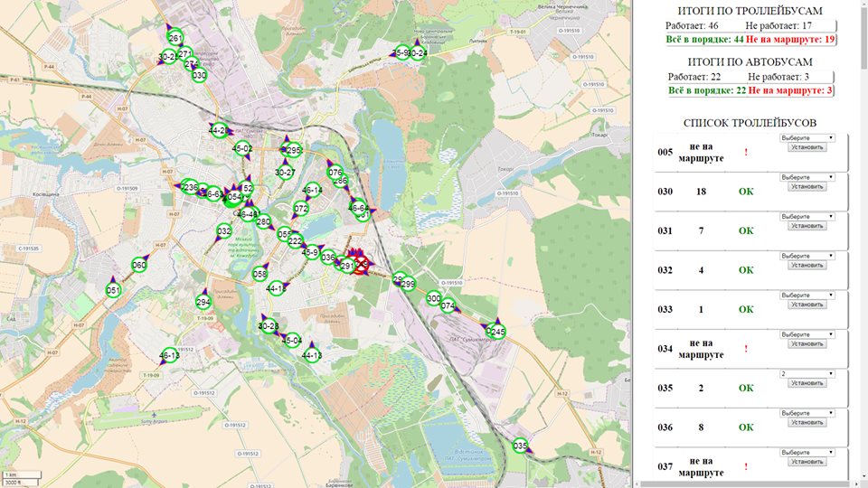Select map marker 051

(x=113, y=290)
